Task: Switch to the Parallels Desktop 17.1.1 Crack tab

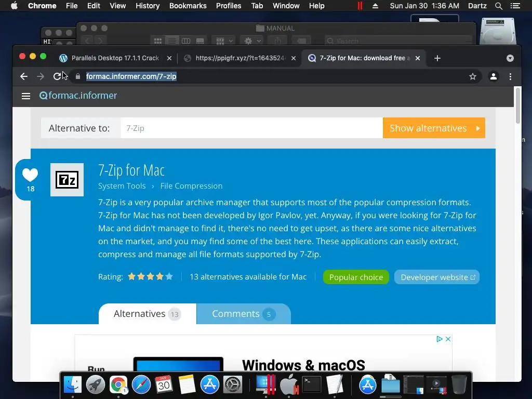Action: (x=115, y=58)
